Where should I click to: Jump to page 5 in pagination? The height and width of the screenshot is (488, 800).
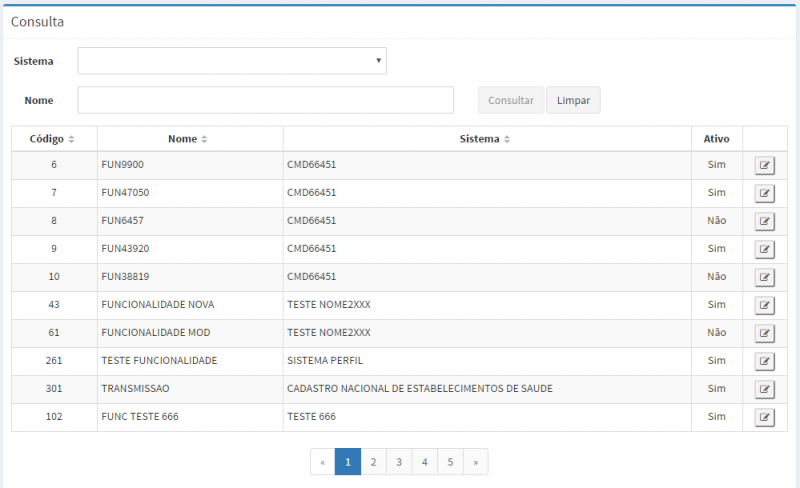click(x=450, y=462)
